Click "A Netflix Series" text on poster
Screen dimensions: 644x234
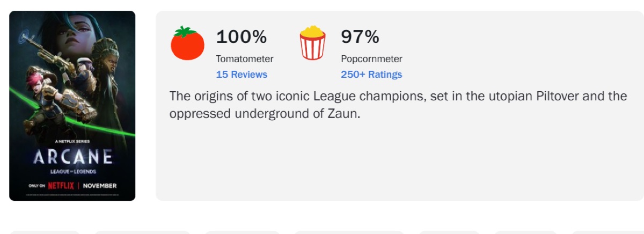coord(72,142)
